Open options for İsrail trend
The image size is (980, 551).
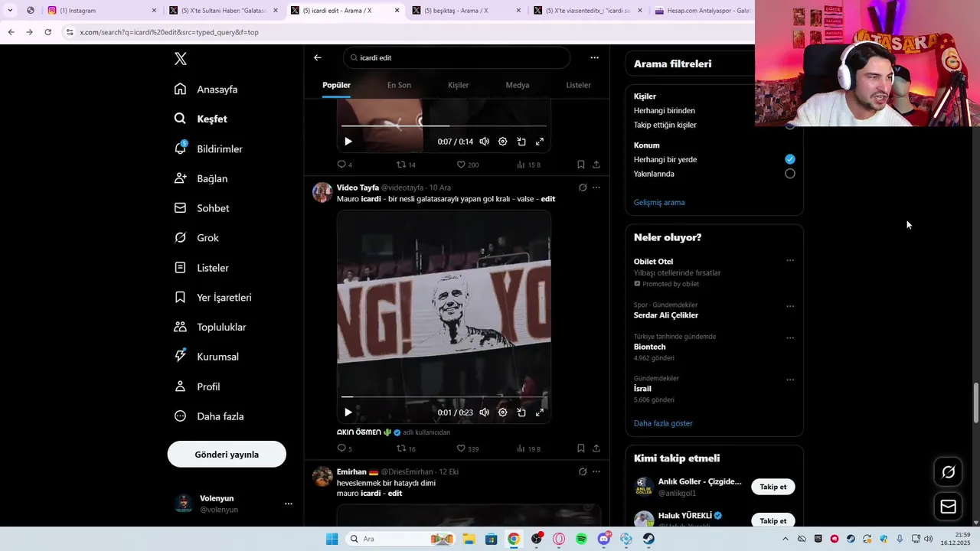[790, 380]
